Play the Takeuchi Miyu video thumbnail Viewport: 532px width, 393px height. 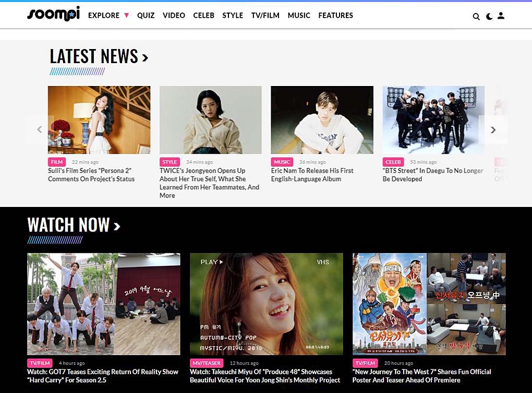point(267,304)
